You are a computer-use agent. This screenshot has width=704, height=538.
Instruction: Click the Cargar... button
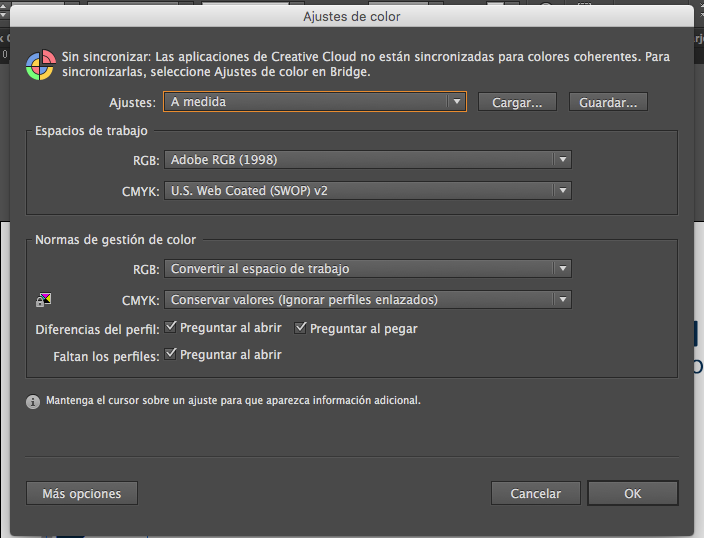517,102
